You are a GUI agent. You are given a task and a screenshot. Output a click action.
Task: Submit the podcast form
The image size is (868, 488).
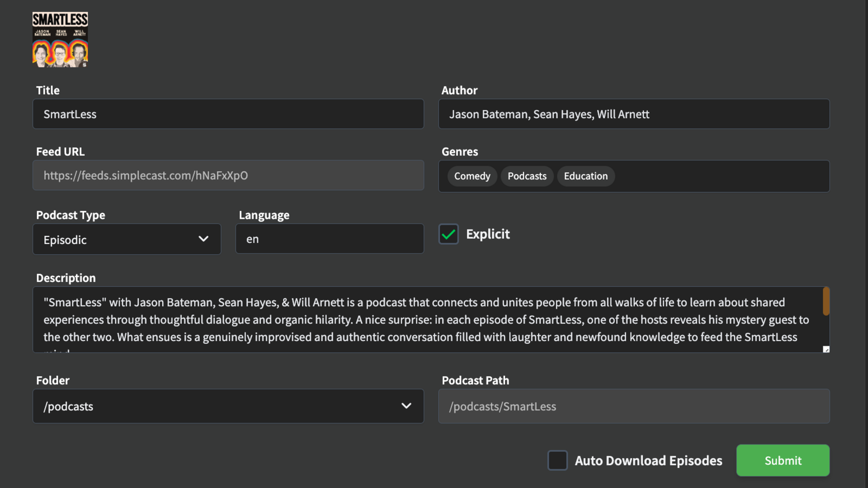[x=783, y=460]
